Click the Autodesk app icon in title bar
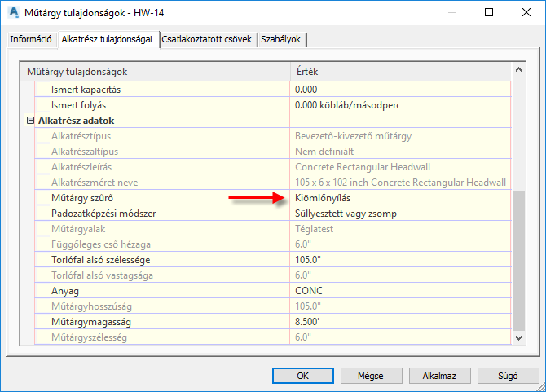Viewport: 546px width, 392px height. (14, 13)
